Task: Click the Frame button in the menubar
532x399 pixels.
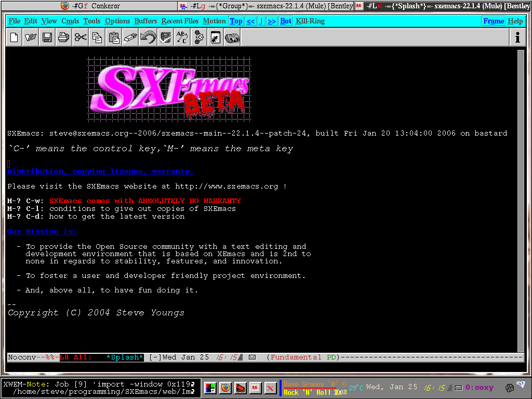Action: click(x=494, y=21)
